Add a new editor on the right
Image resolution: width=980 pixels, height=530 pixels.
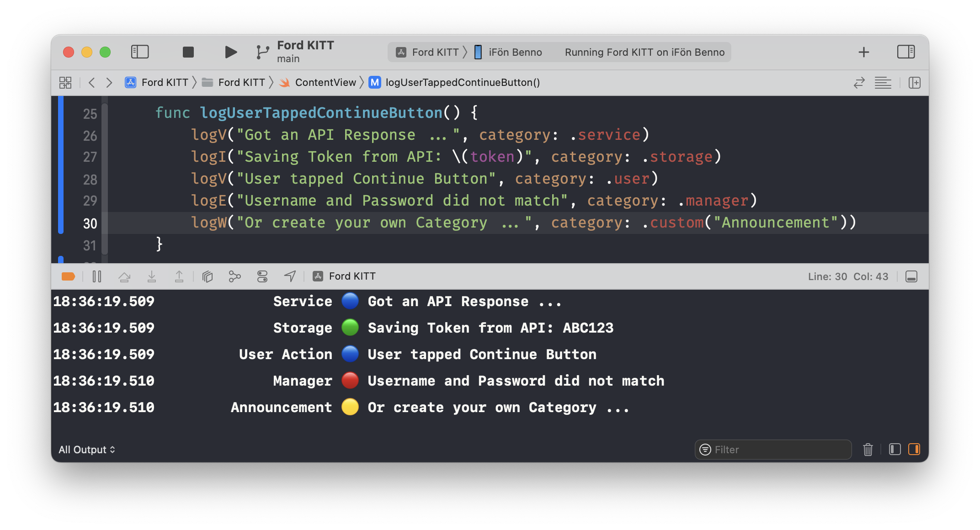915,83
